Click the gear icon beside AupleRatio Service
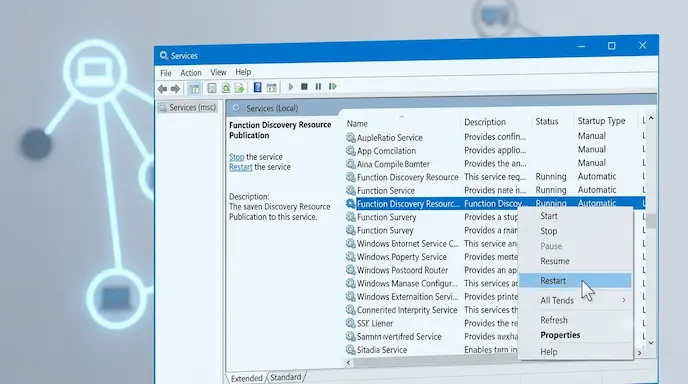The image size is (688, 384). (x=351, y=137)
